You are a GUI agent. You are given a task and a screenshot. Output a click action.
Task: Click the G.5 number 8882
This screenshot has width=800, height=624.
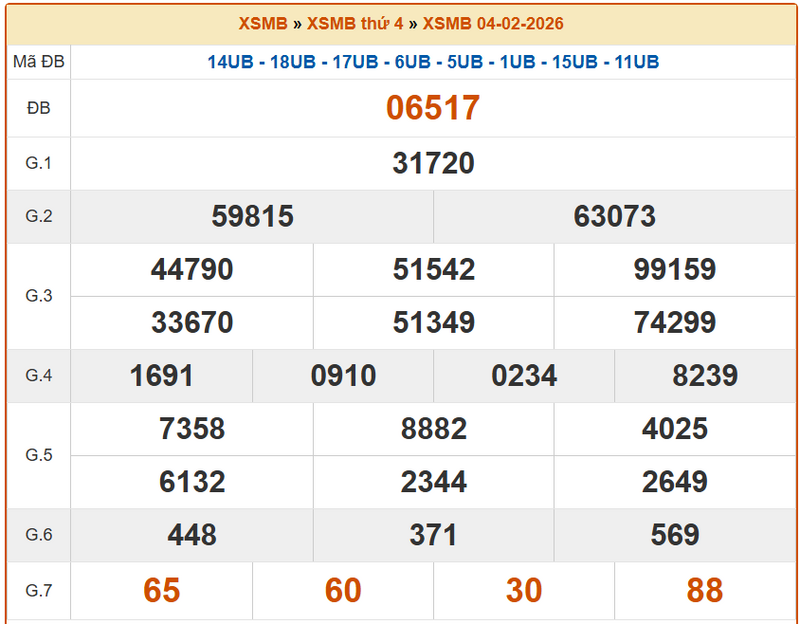coord(433,429)
